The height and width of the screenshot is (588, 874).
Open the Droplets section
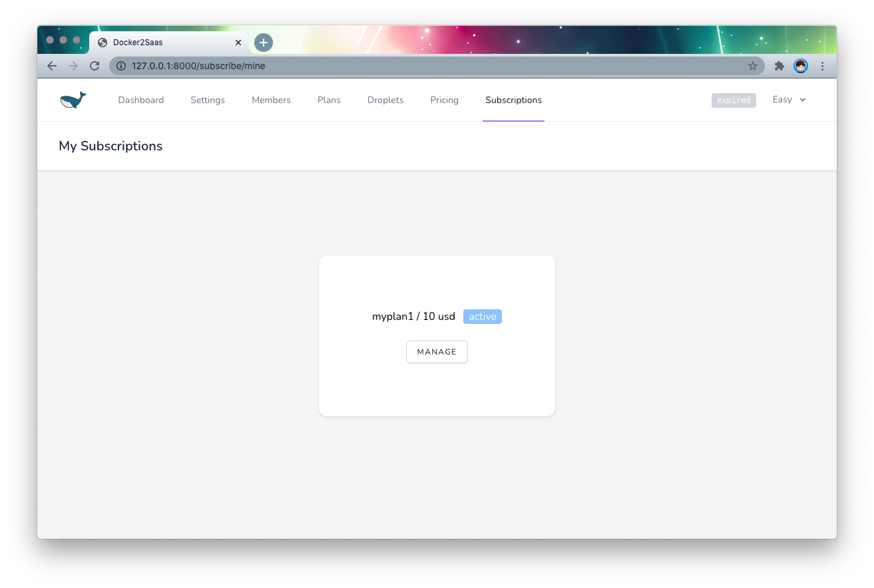(x=385, y=100)
